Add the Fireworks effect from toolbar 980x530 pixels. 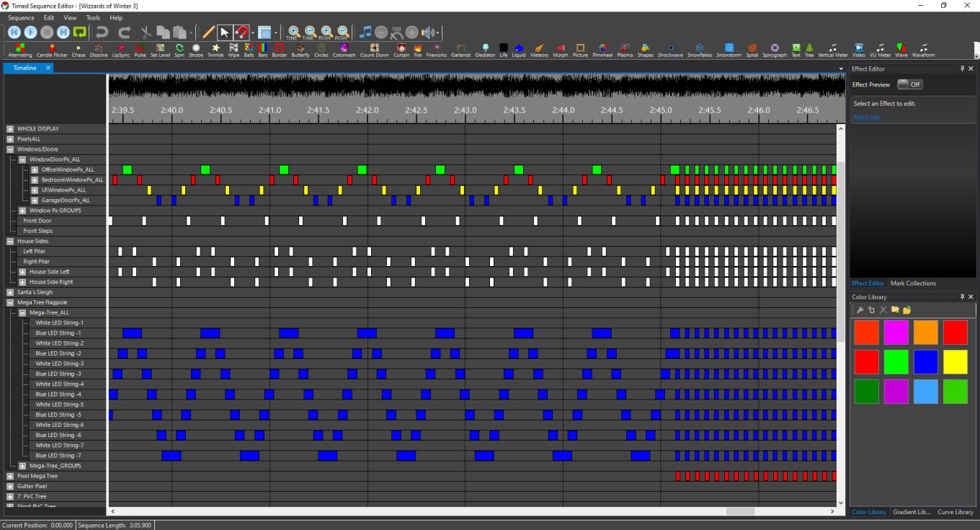436,50
